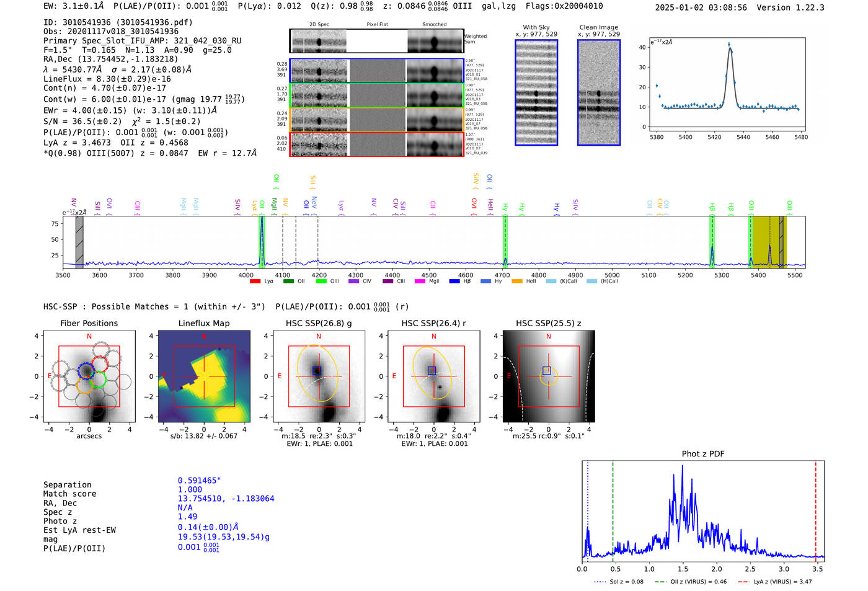Open the Clean Image cutout
The image size is (868, 591).
599,92
